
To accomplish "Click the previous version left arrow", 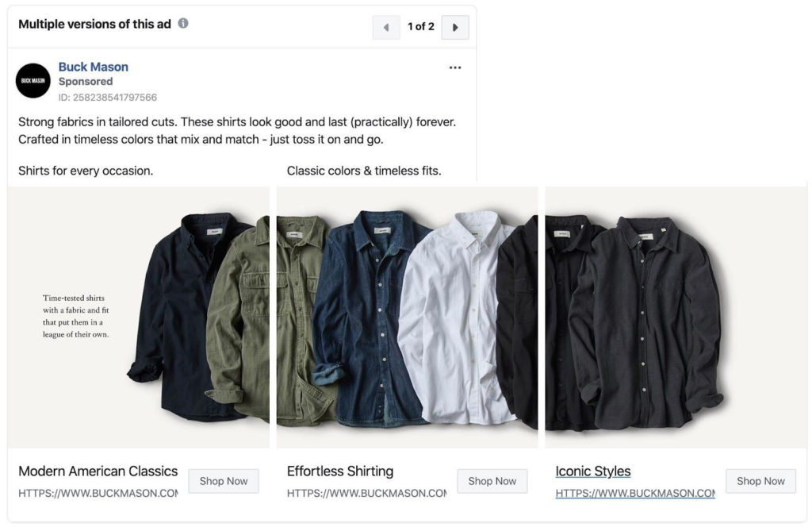I will click(386, 26).
